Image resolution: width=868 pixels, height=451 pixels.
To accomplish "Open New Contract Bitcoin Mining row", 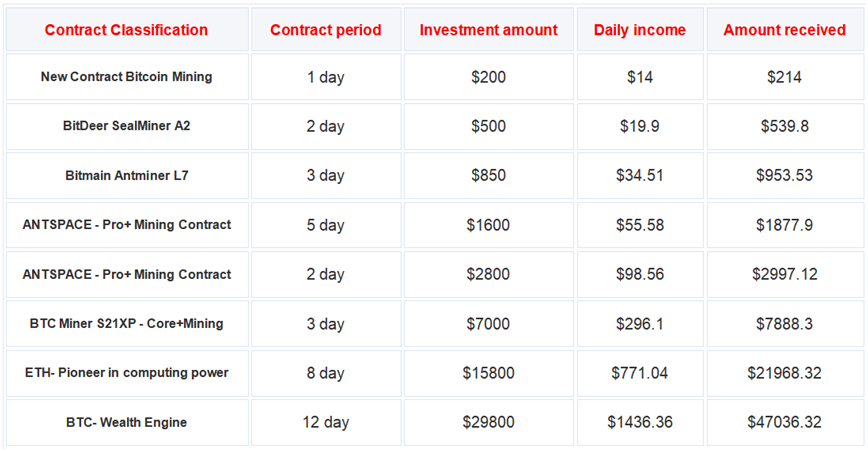I will (x=126, y=77).
